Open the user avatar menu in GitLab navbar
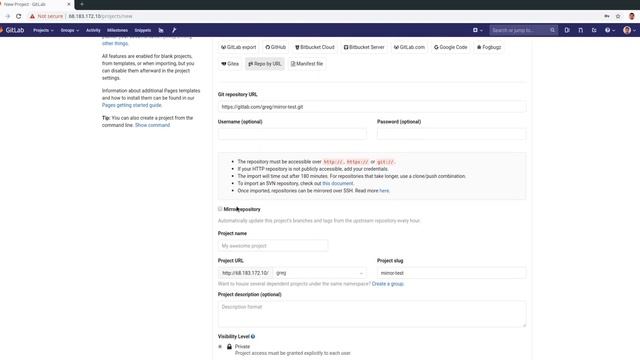 point(629,30)
